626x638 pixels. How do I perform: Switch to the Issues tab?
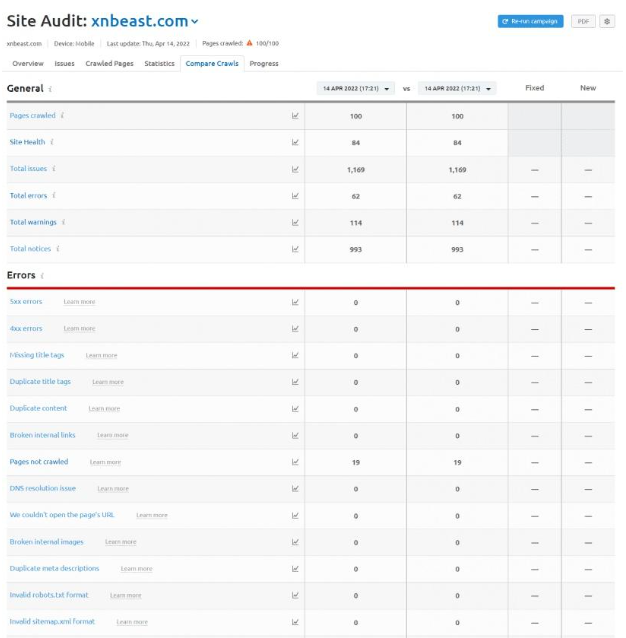(64, 63)
